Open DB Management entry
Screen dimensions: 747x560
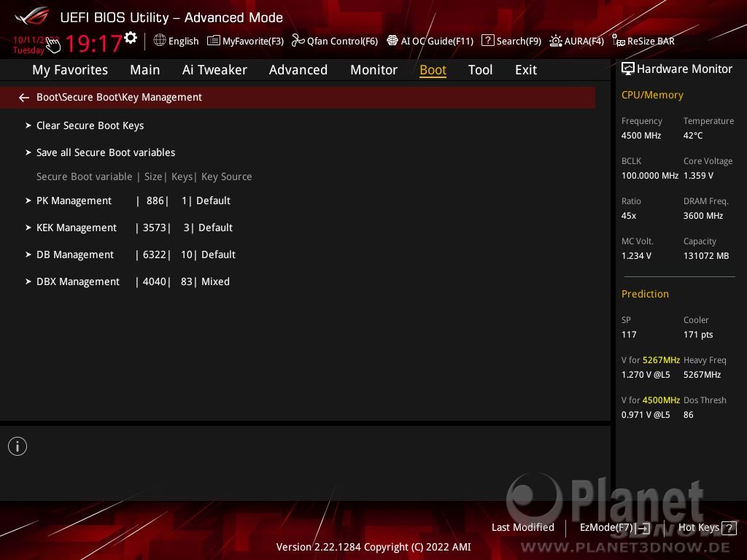tap(75, 254)
